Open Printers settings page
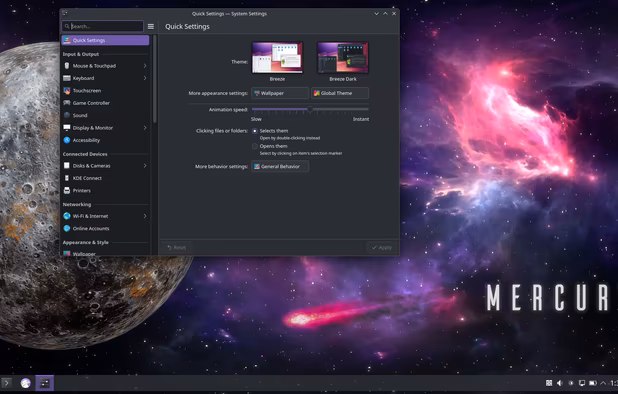Screen dimensions: 618x394 coord(105,191)
